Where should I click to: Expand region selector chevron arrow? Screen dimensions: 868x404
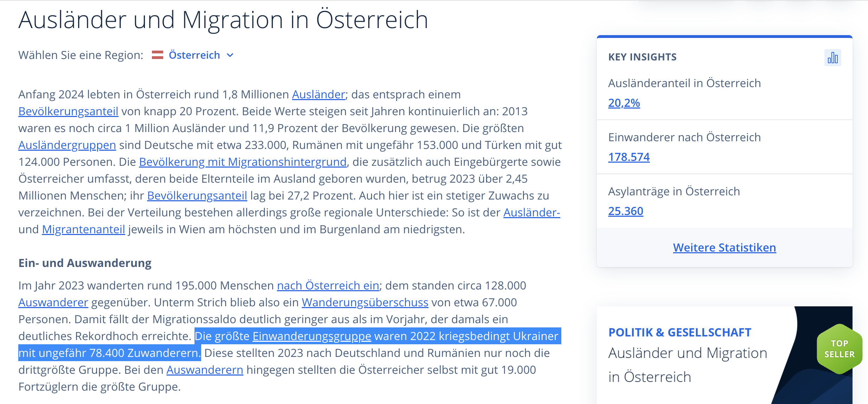tap(230, 56)
